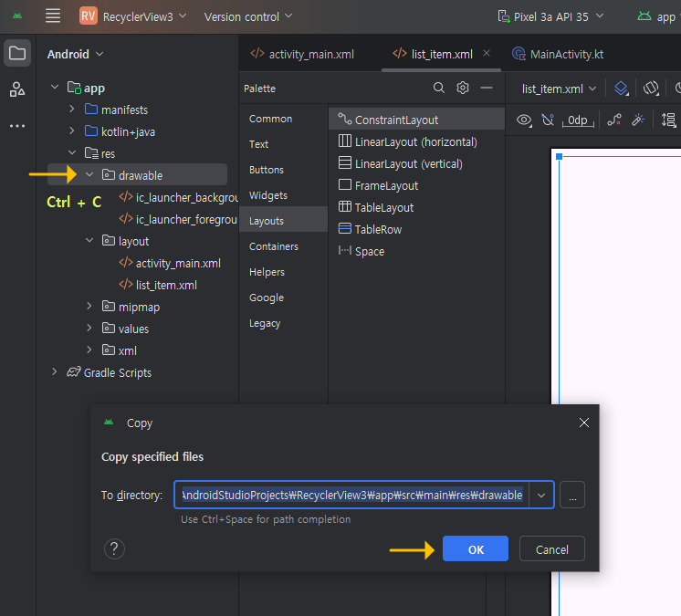681x616 pixels.
Task: Close the Copy dialog
Action: (x=583, y=423)
